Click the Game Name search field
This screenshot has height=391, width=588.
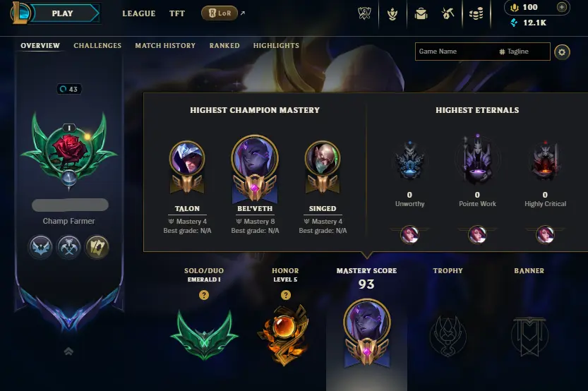455,52
